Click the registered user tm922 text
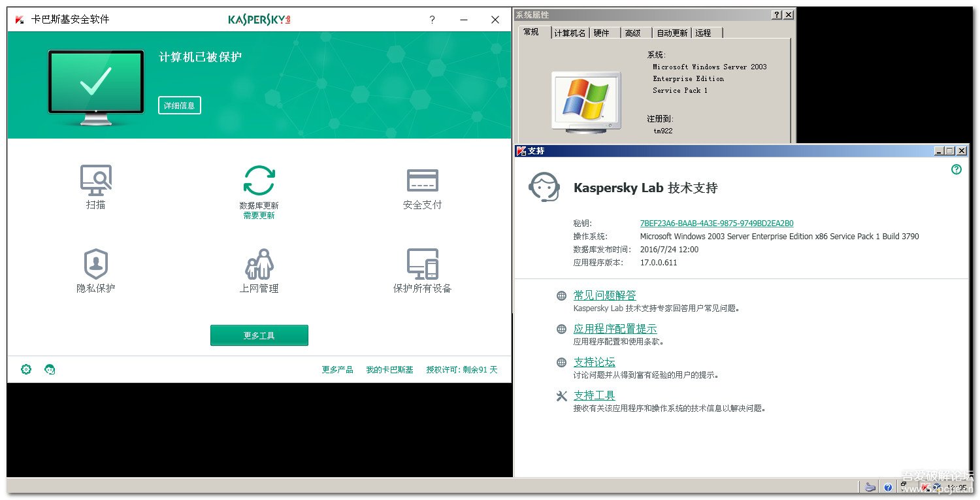Image resolution: width=980 pixels, height=500 pixels. 663,131
